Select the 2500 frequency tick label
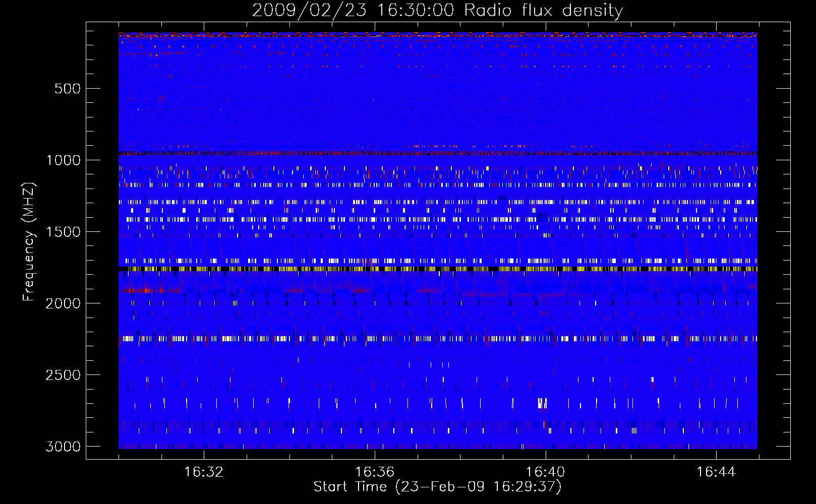 (x=63, y=375)
